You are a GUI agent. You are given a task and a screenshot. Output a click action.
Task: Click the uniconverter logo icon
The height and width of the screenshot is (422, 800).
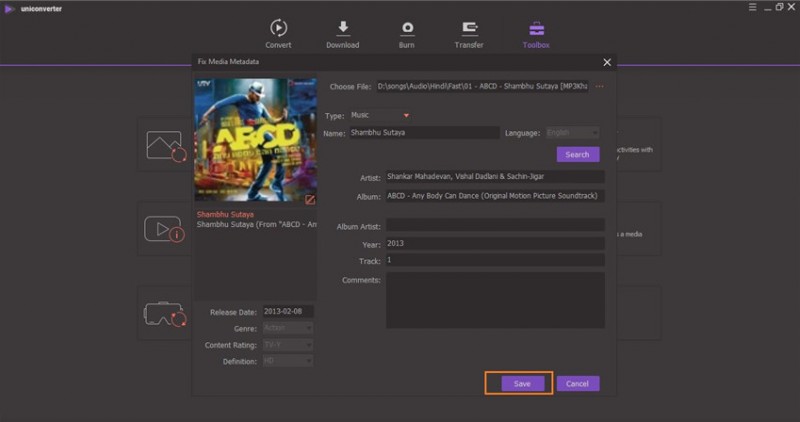[9, 9]
